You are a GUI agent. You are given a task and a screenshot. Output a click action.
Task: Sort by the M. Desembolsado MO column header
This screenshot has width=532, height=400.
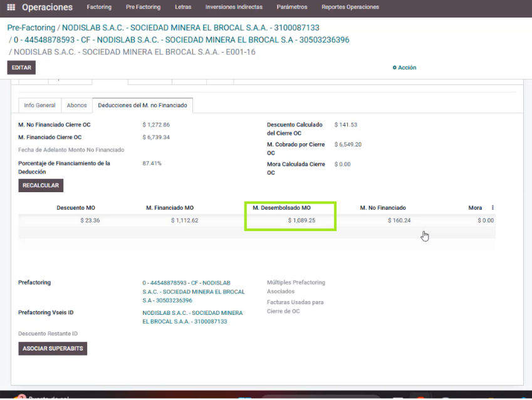tap(281, 208)
